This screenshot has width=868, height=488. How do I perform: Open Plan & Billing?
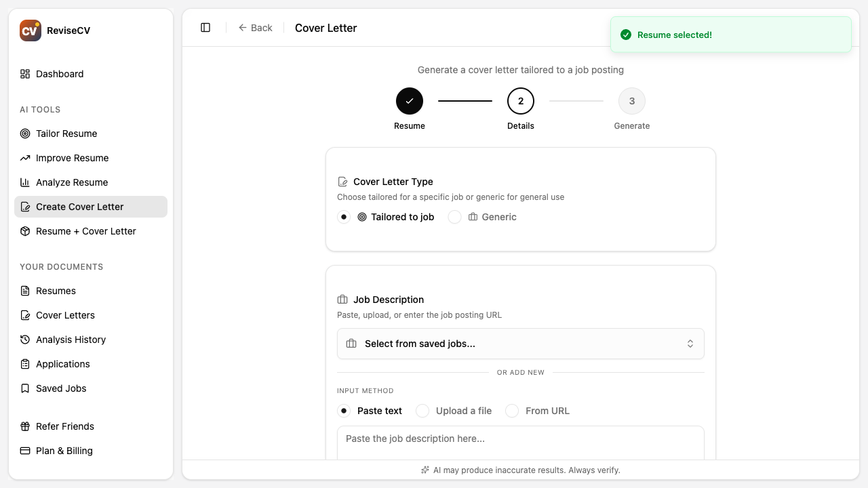coord(64,451)
